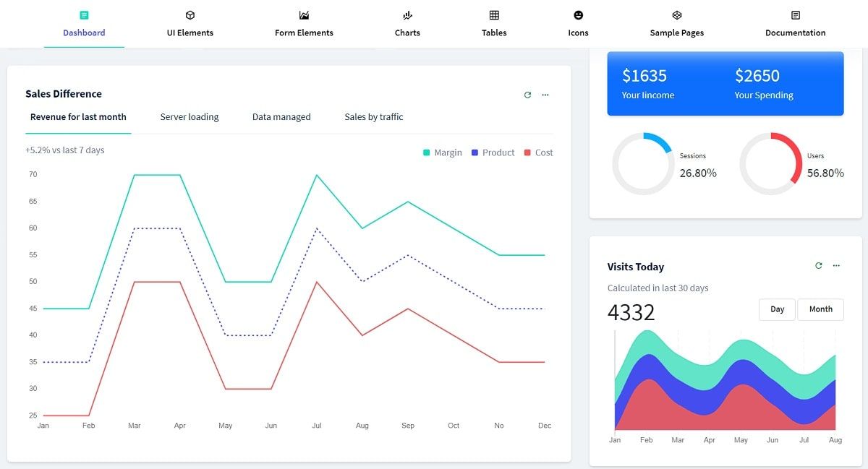Open Visits Today more options menu
The image size is (868, 469).
[836, 266]
